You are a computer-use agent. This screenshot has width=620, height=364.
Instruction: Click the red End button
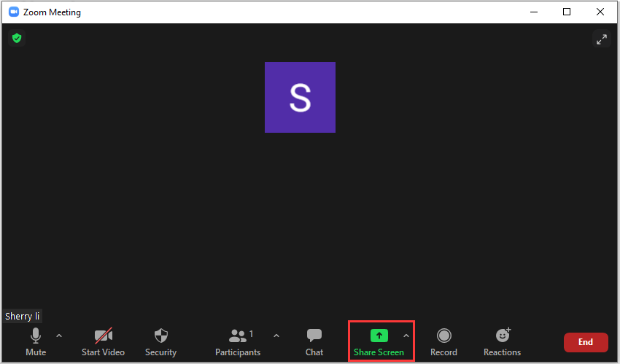586,342
